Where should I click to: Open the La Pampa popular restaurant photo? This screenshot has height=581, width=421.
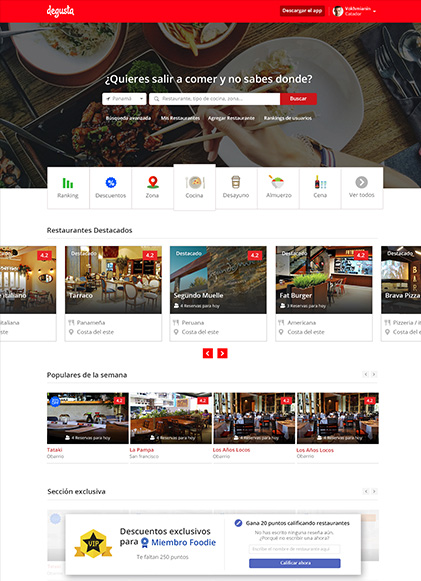click(x=171, y=418)
